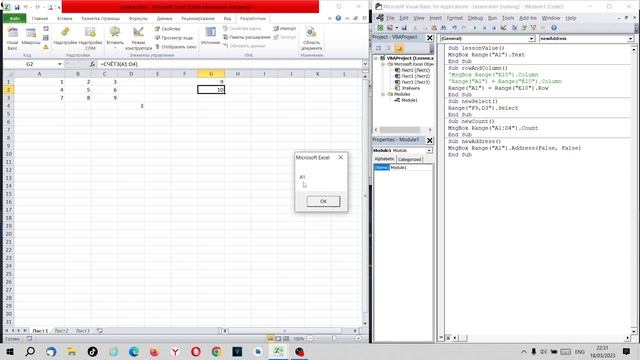Select column G header
This screenshot has width=640, height=360.
click(x=211, y=74)
